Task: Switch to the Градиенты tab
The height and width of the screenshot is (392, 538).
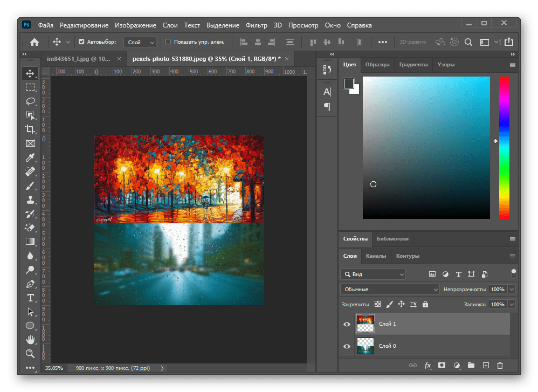Action: click(x=413, y=65)
